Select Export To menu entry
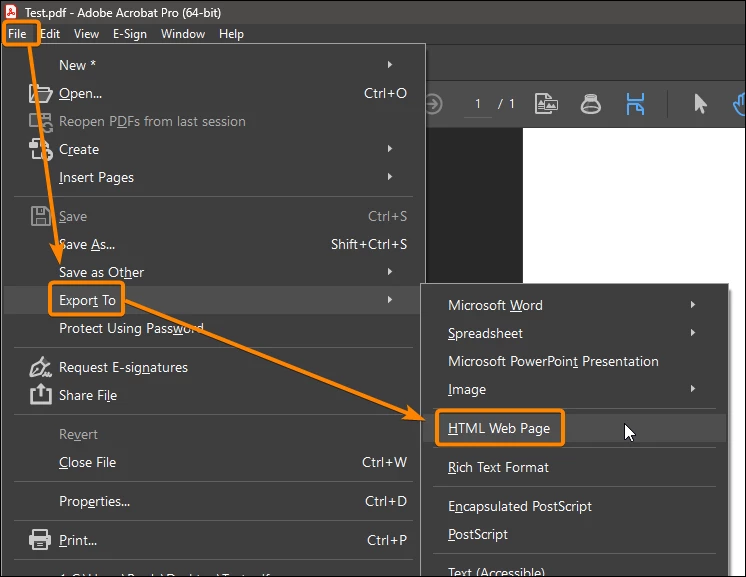The height and width of the screenshot is (577, 746). [x=212, y=300]
